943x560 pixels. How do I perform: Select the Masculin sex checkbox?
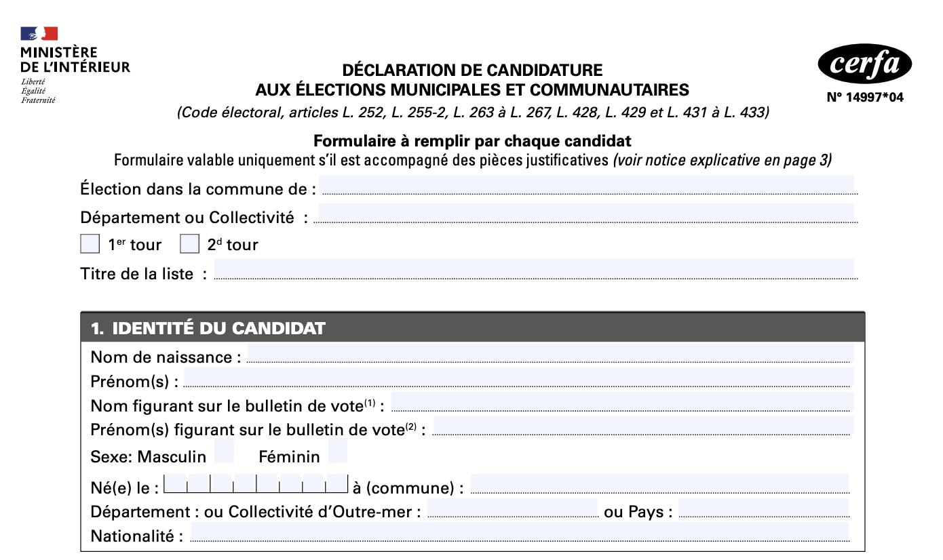click(x=224, y=451)
